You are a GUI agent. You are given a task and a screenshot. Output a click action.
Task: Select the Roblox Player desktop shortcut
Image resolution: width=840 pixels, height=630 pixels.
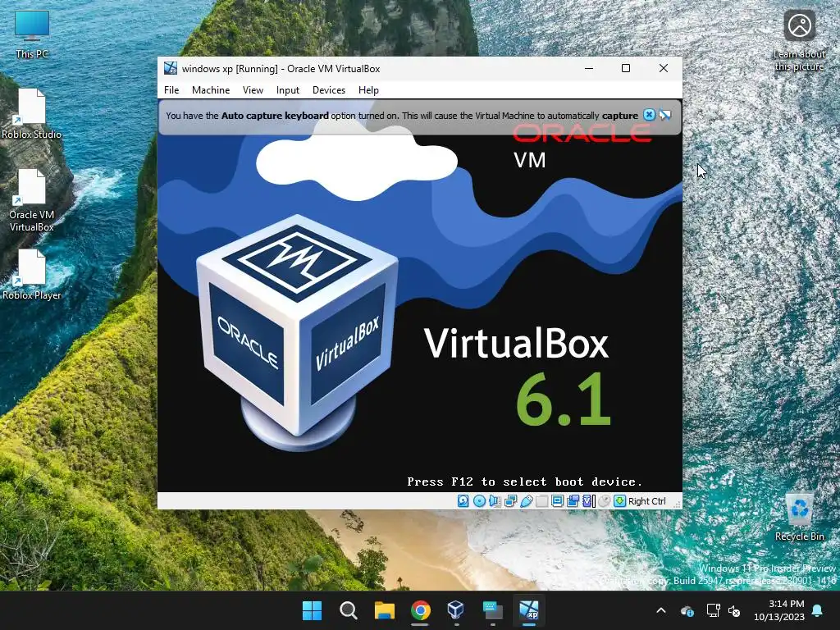coord(32,276)
